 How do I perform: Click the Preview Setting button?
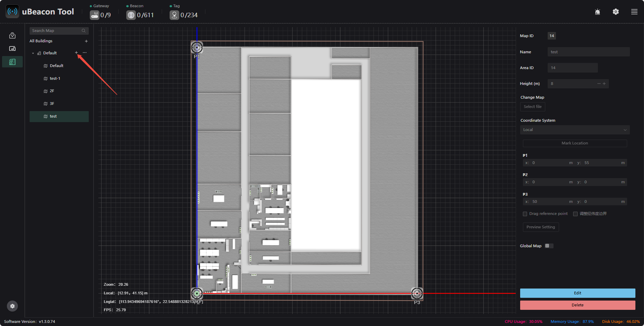(x=541, y=227)
